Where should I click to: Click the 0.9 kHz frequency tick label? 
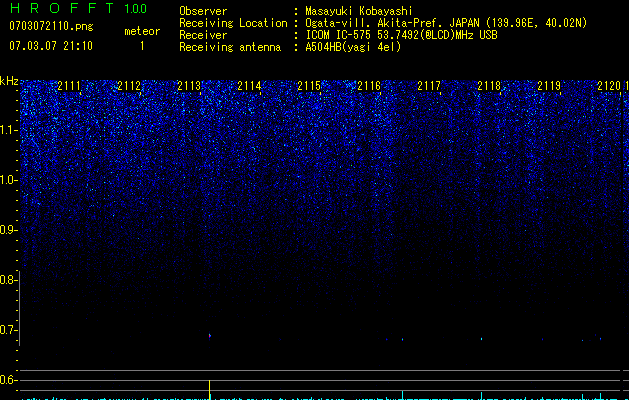click(x=8, y=230)
